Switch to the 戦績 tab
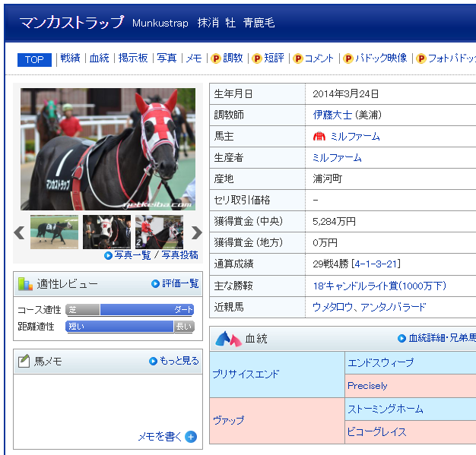 (70, 58)
